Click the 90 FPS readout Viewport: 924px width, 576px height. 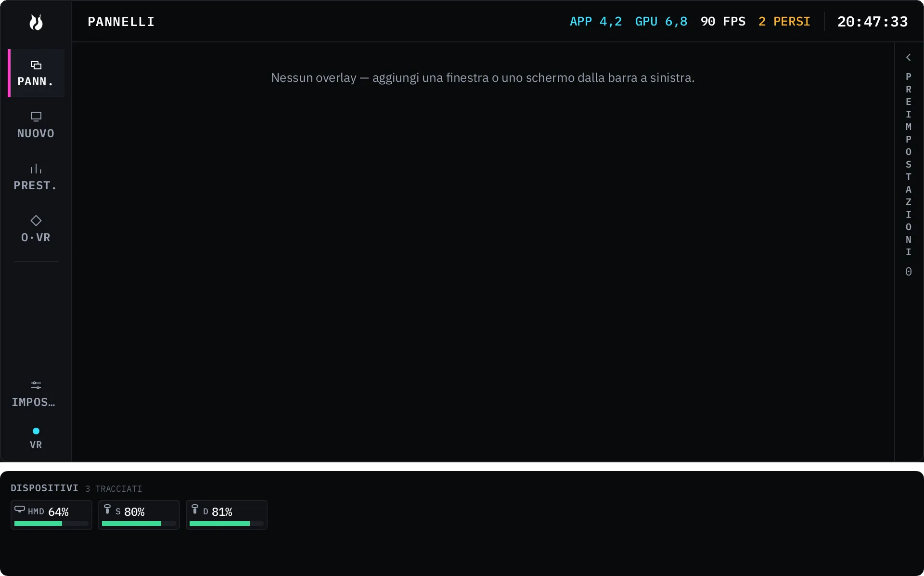tap(723, 22)
